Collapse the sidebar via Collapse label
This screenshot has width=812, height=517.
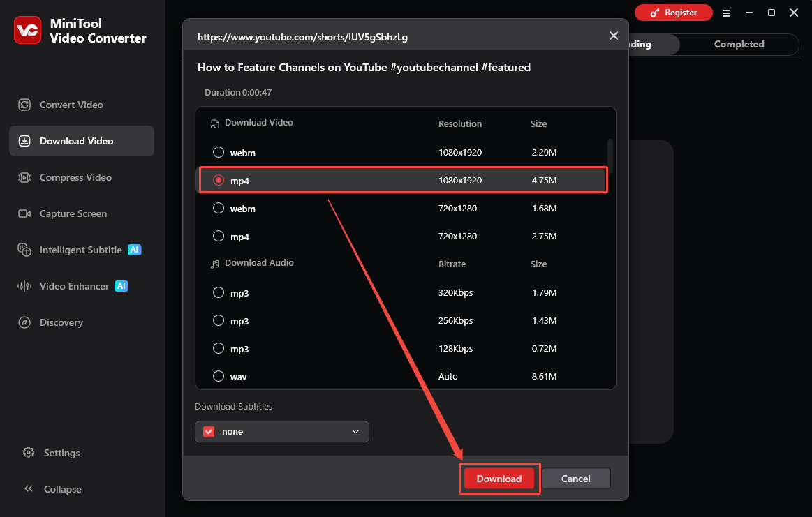63,489
